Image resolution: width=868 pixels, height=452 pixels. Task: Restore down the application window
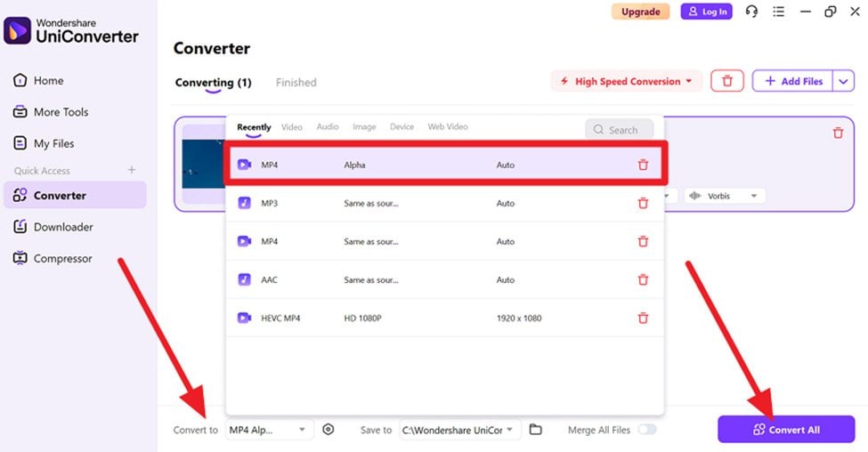(830, 12)
